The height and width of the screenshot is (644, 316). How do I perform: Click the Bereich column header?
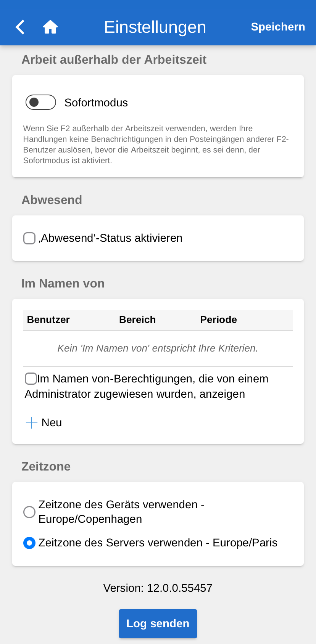point(137,320)
